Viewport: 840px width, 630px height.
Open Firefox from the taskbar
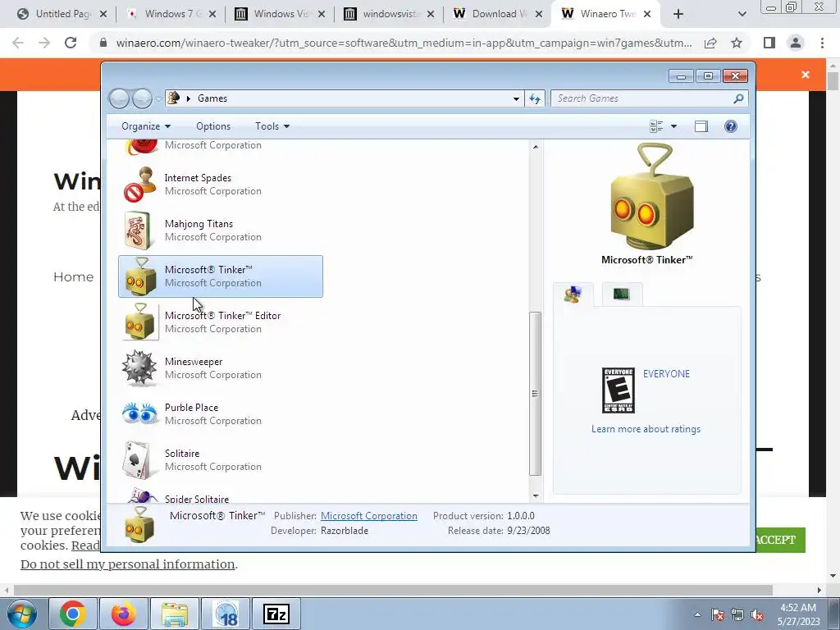(x=123, y=614)
